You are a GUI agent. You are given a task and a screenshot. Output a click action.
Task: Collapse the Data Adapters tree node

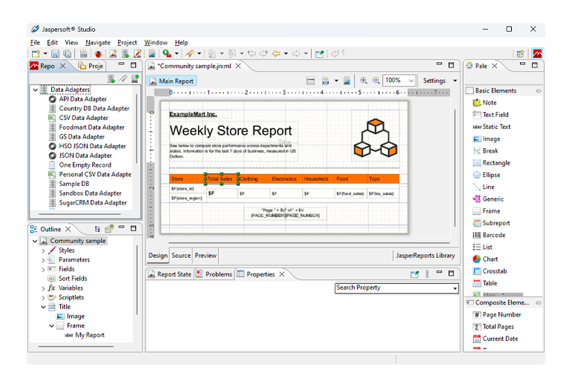click(35, 90)
